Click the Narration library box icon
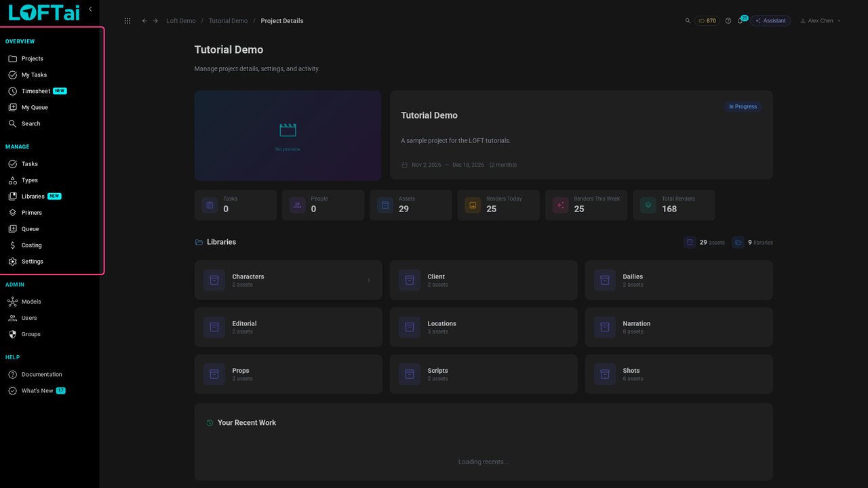This screenshot has height=488, width=868. point(605,327)
